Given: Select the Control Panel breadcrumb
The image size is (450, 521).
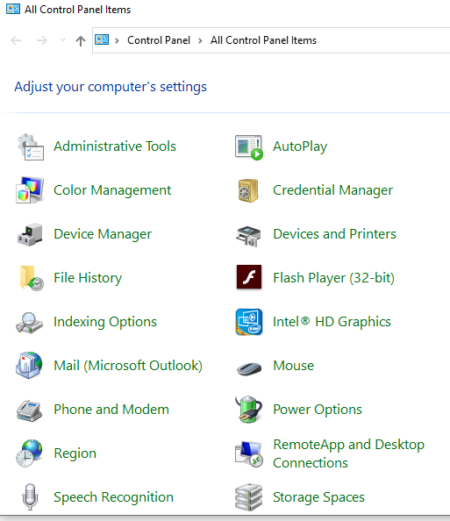Looking at the screenshot, I should [x=159, y=40].
